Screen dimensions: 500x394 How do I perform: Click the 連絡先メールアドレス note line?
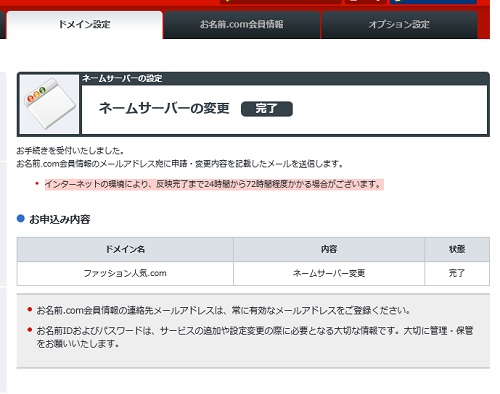223,311
